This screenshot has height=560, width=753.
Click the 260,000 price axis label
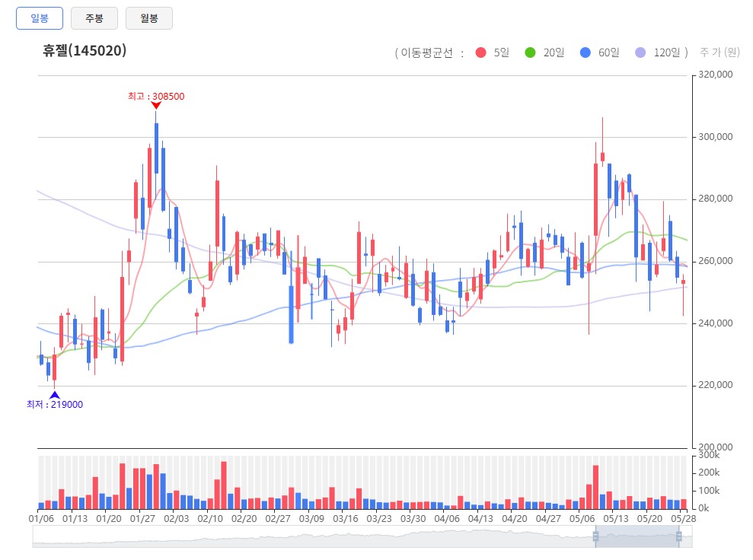click(716, 261)
